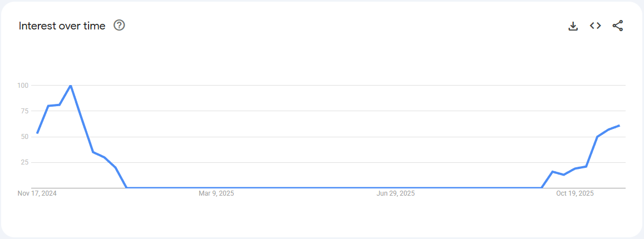Viewport: 644px width, 239px height.
Task: Click the help question mark icon
Action: pyautogui.click(x=119, y=26)
